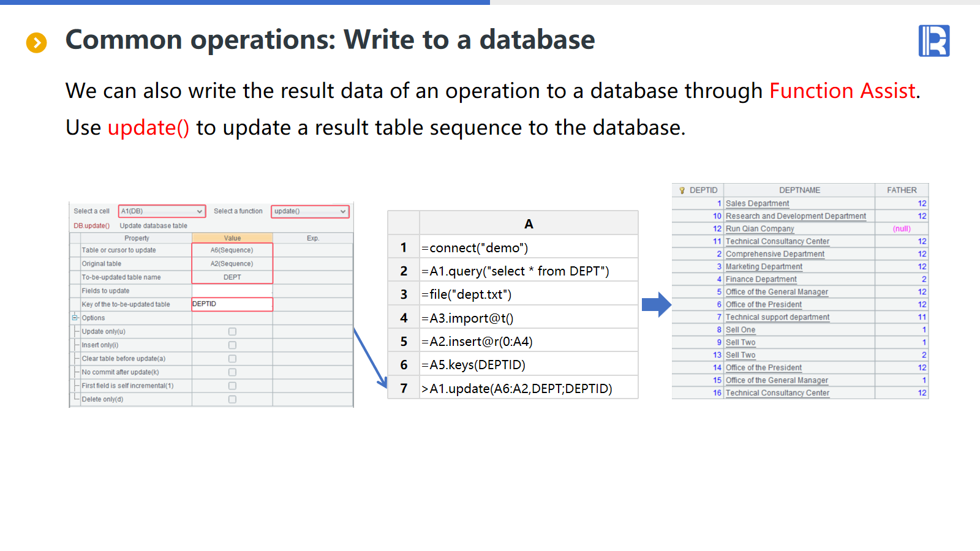Tick the Insert only(i) checkbox
This screenshot has width=980, height=551.
[x=232, y=345]
